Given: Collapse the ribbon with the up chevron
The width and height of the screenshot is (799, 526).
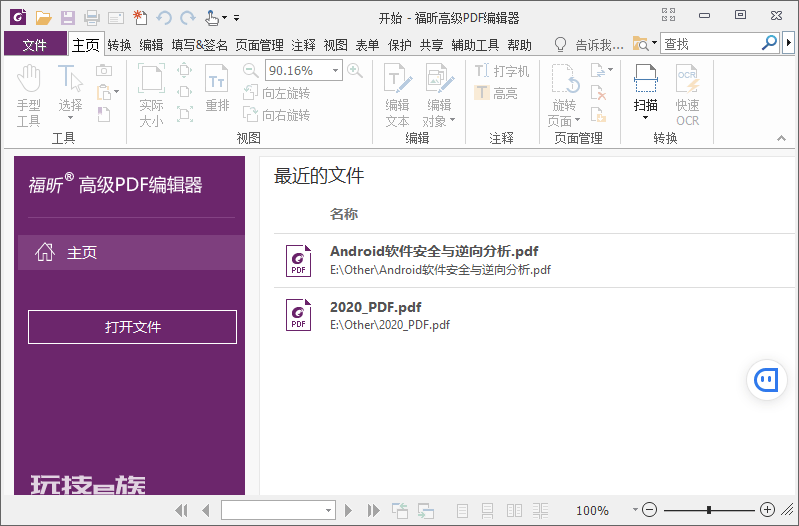Looking at the screenshot, I should 781,138.
